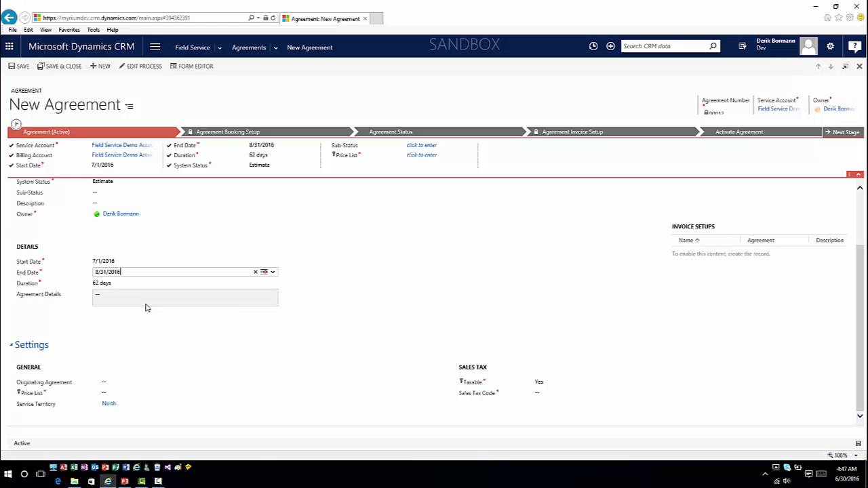This screenshot has width=868, height=488.
Task: Open owner Derik Bormann link in form
Action: coord(121,213)
